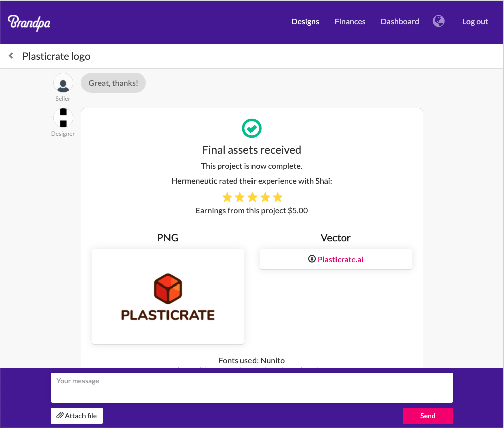
Task: Click the 'Vector' section heading
Action: point(335,238)
